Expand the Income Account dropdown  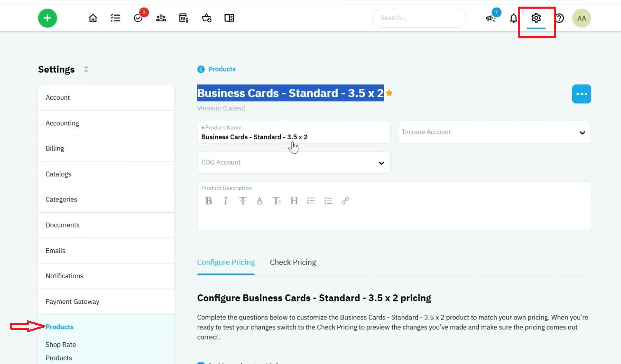coord(494,132)
